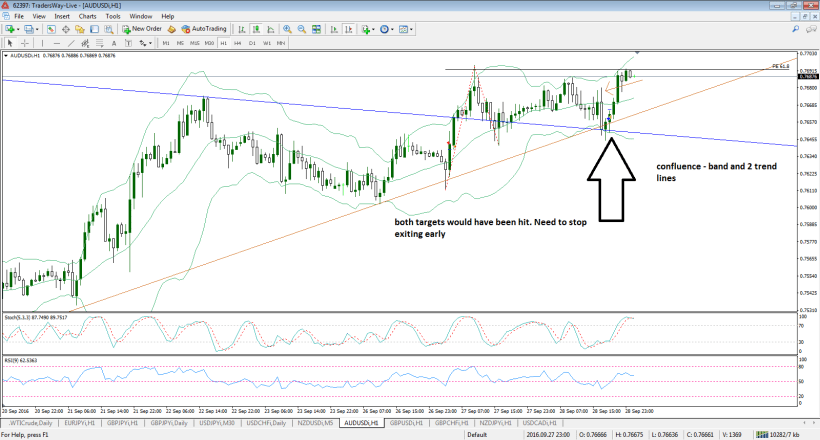Select the Text label tool
The image size is (820, 440).
(114, 43)
